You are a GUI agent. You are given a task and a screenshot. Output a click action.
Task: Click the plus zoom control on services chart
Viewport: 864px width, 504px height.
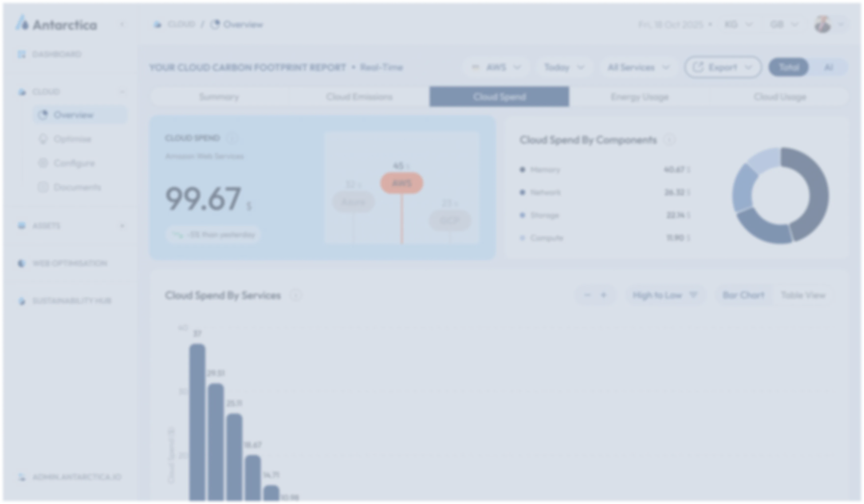click(604, 295)
